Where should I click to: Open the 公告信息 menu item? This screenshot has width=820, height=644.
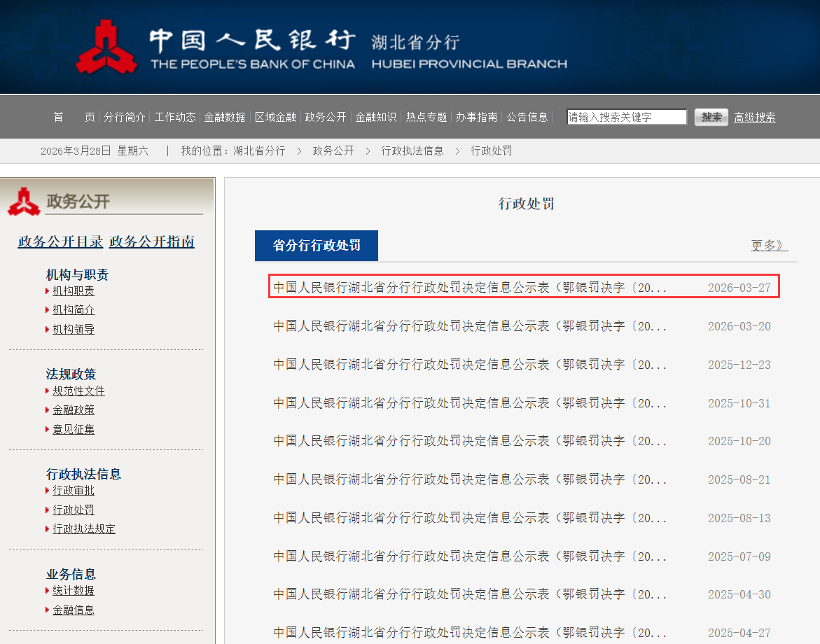pyautogui.click(x=527, y=117)
